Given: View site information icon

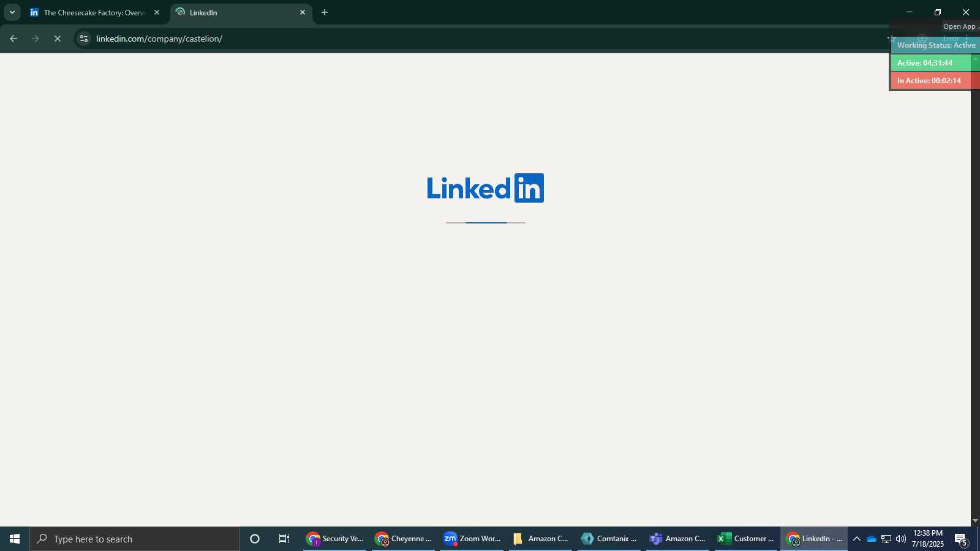Looking at the screenshot, I should pos(85,39).
